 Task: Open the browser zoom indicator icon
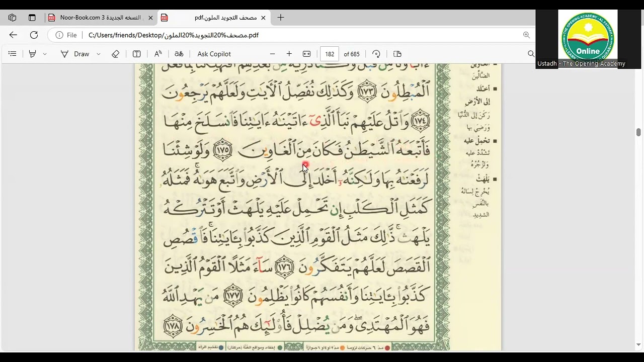click(526, 35)
